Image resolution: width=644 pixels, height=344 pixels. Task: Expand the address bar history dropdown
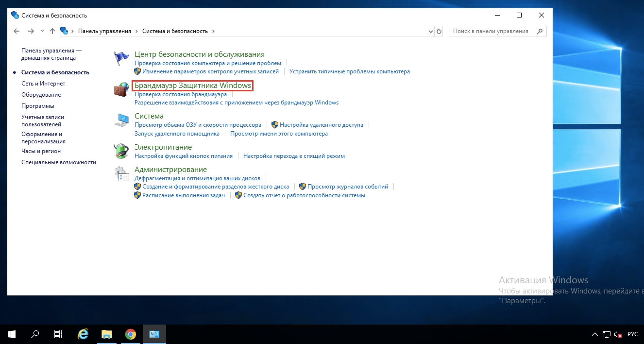430,31
